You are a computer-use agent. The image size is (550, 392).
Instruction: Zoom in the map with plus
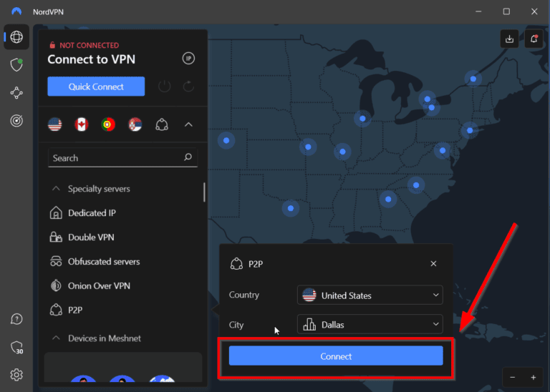tap(534, 377)
